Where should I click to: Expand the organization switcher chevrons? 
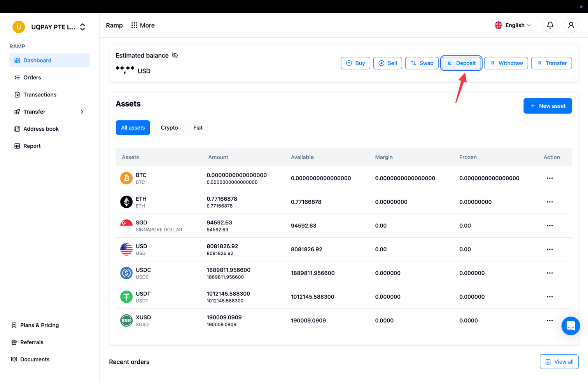[82, 27]
